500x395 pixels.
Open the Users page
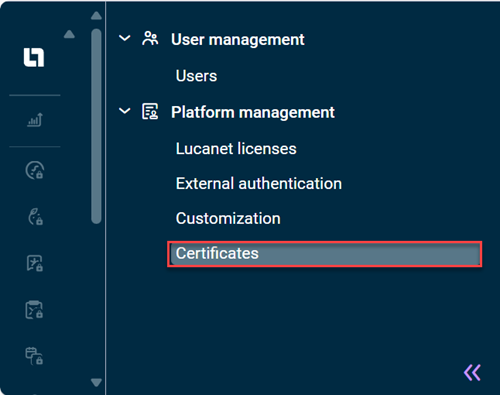point(196,76)
